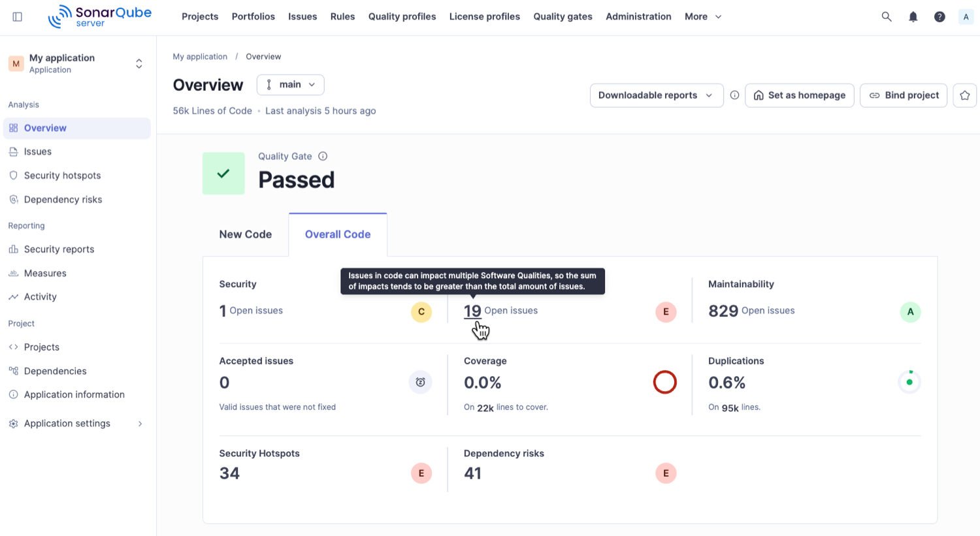Click the Security Hotspots rating E badge
This screenshot has width=980, height=536.
point(421,473)
